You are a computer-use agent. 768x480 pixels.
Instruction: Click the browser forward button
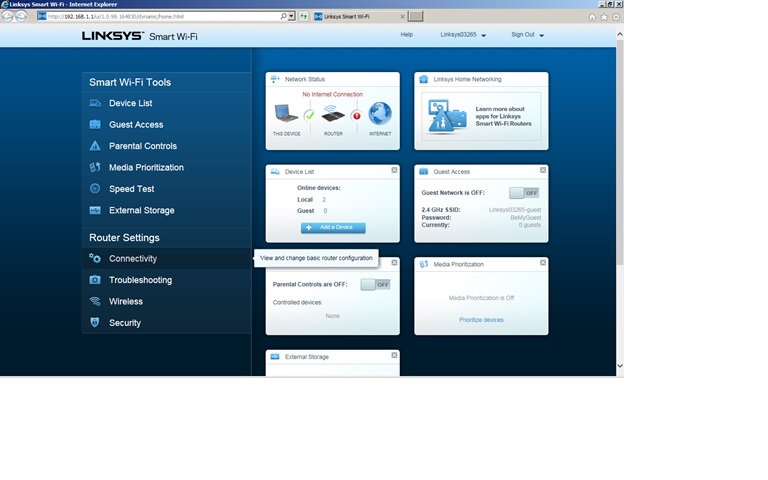21,16
